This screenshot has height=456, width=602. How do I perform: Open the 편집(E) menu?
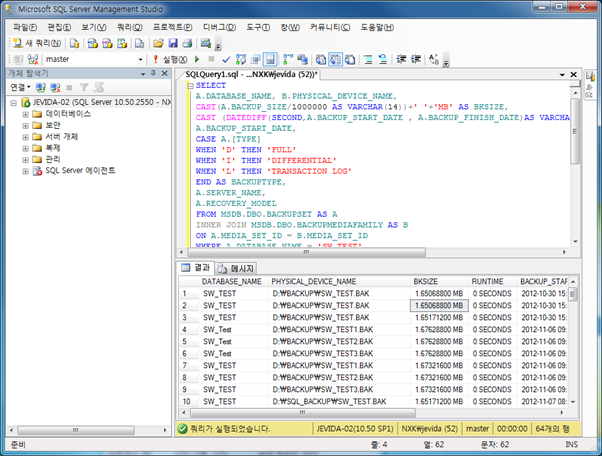(59, 27)
